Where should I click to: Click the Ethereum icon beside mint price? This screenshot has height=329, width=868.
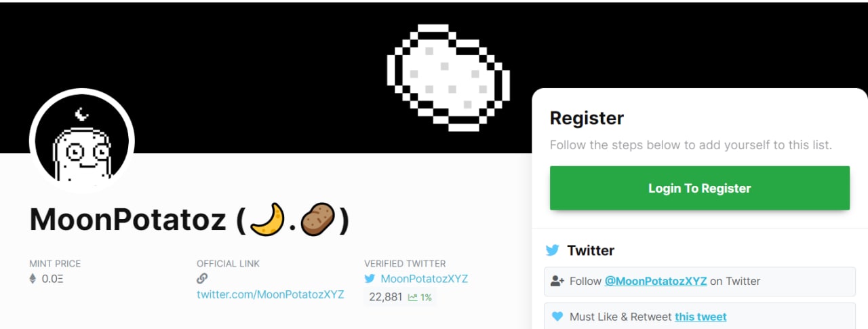[x=33, y=278]
